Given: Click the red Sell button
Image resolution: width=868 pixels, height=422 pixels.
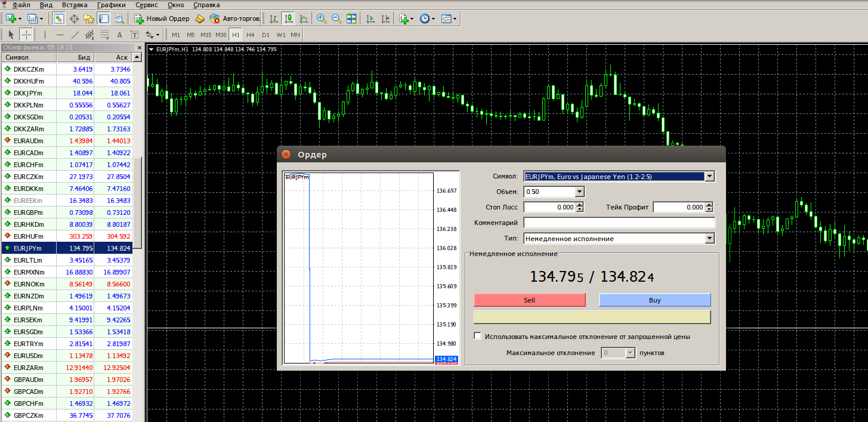Looking at the screenshot, I should tap(530, 300).
